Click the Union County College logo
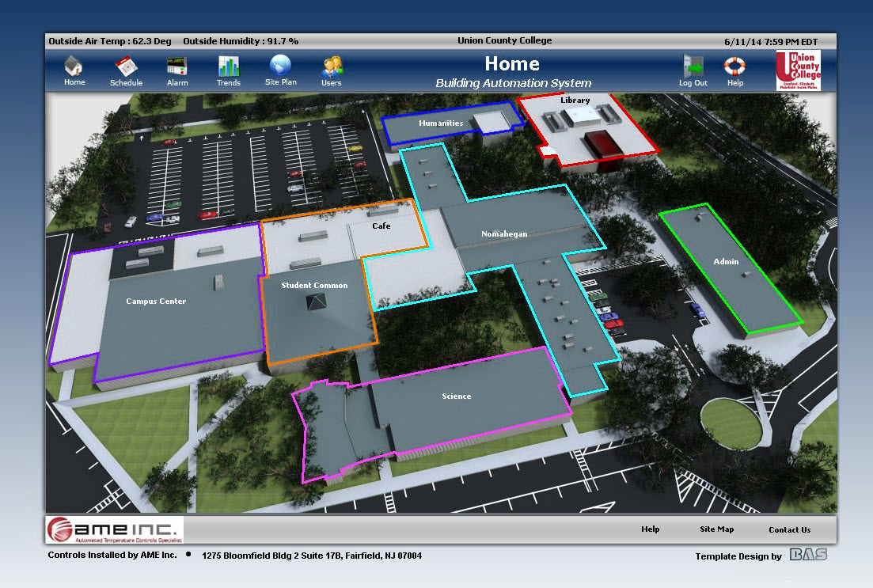 798,70
